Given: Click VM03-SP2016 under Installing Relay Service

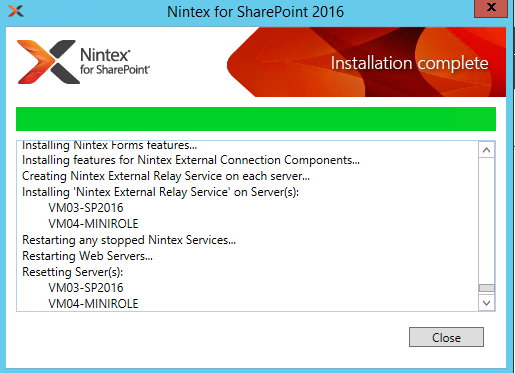Looking at the screenshot, I should point(86,208).
